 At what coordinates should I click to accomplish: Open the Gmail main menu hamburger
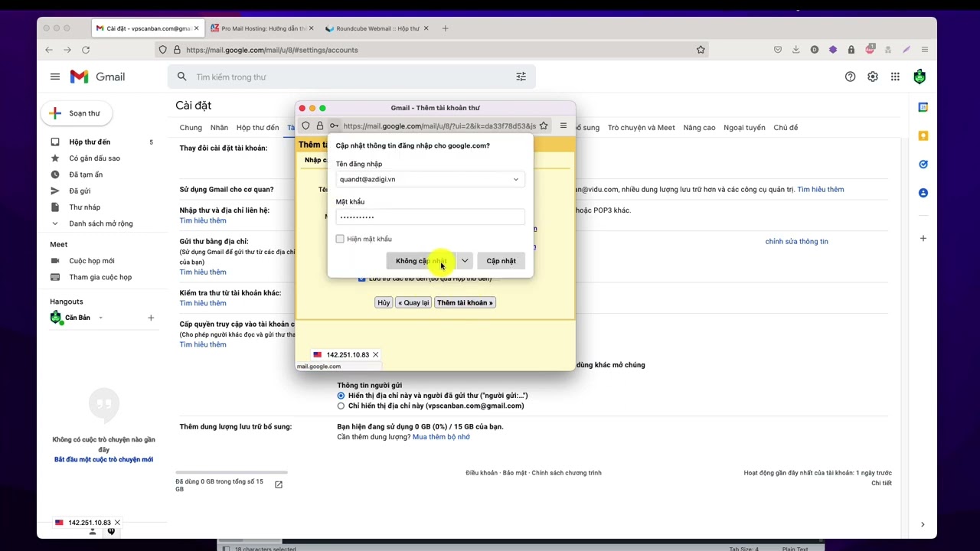coord(55,77)
